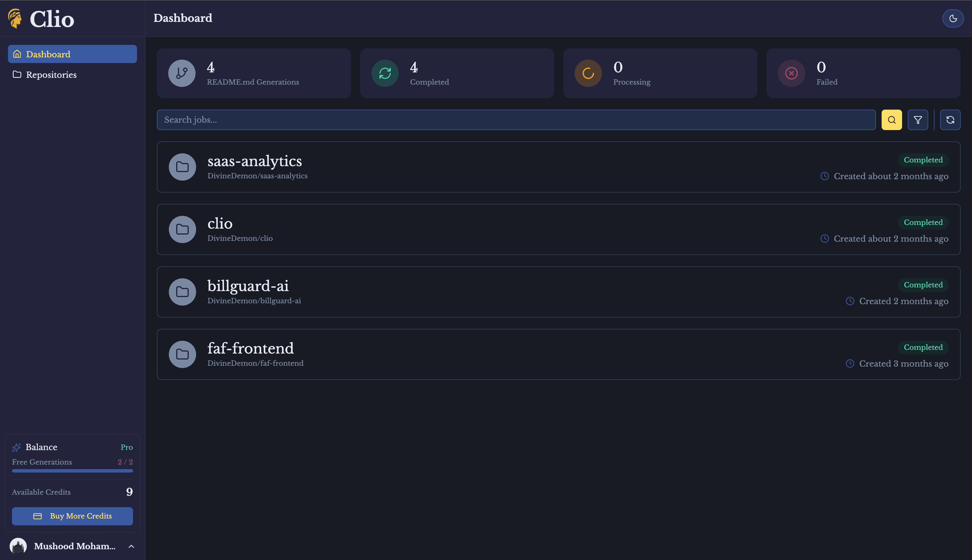
Task: Collapse the user account section with the chevron
Action: (130, 546)
